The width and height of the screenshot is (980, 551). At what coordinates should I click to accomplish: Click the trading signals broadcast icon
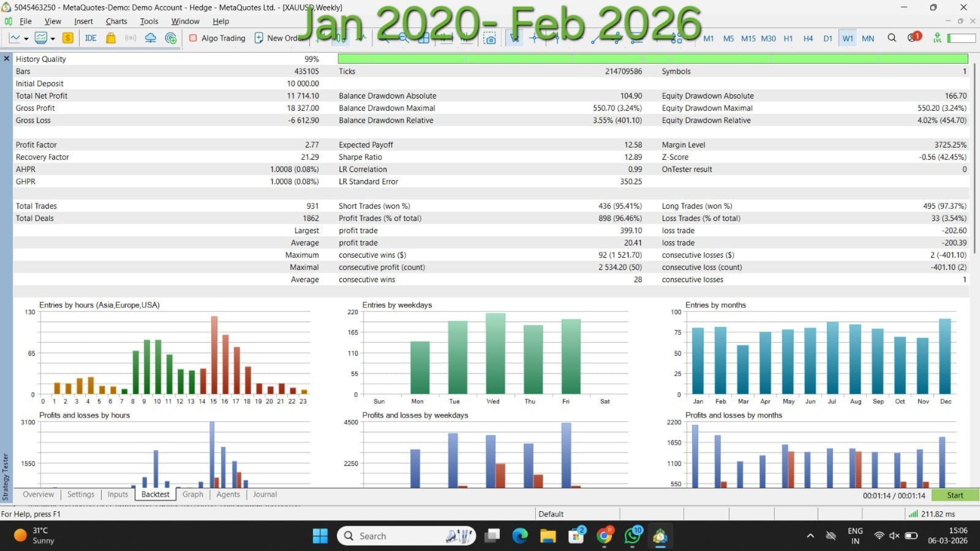click(130, 38)
